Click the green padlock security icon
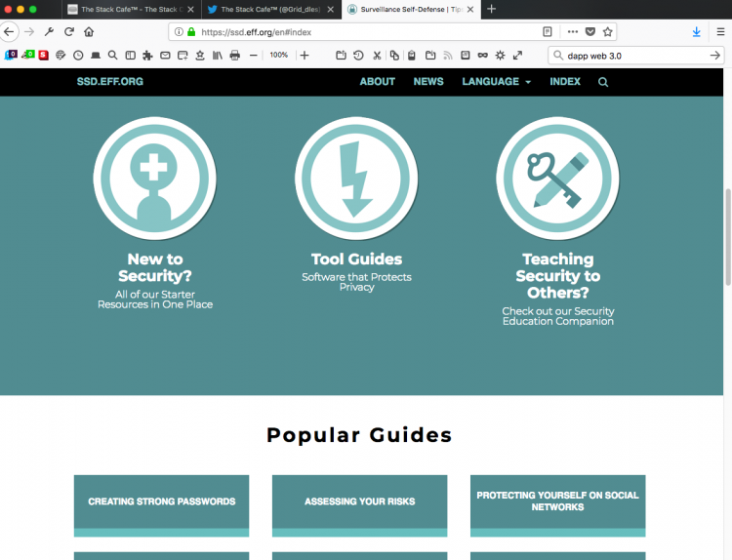732x560 pixels. coord(191,32)
